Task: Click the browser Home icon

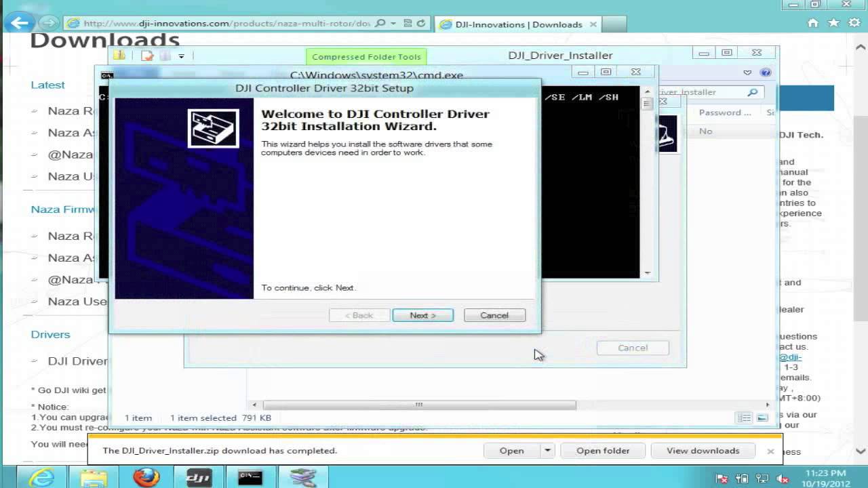Action: [813, 23]
